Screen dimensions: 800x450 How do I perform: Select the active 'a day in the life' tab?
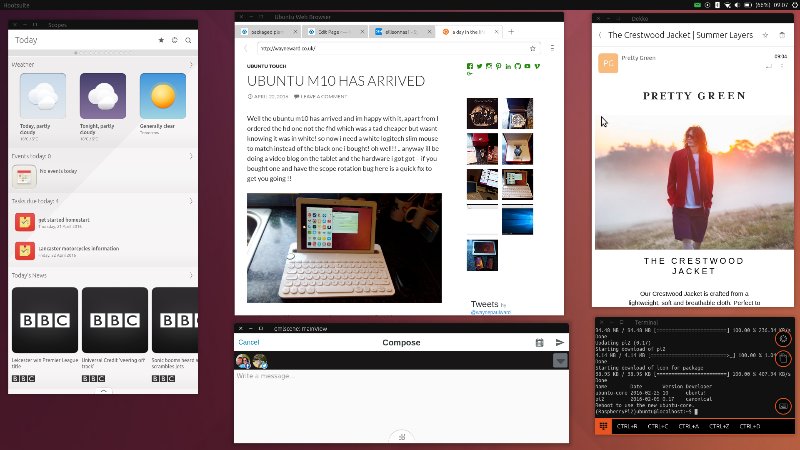pyautogui.click(x=468, y=32)
